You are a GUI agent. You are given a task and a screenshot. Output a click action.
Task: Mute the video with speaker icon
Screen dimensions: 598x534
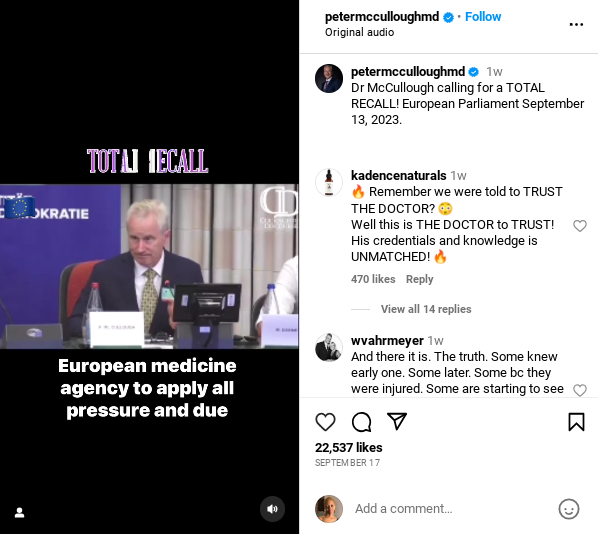tap(272, 509)
